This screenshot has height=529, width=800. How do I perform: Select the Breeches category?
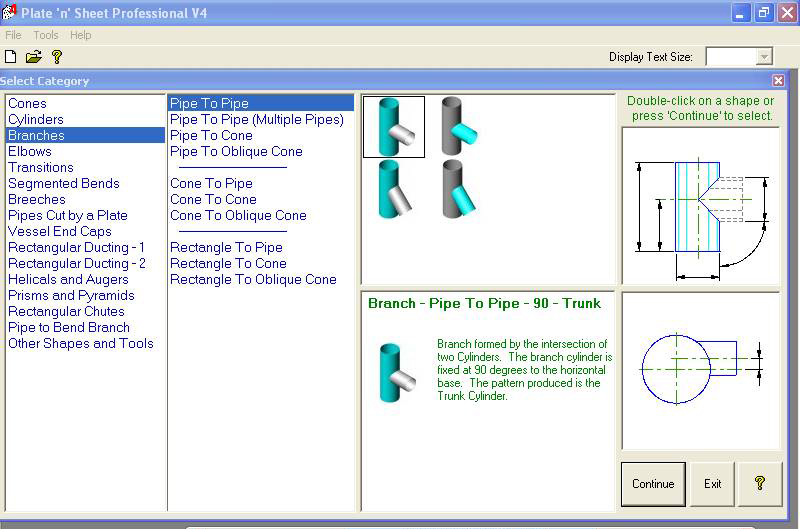click(85, 199)
